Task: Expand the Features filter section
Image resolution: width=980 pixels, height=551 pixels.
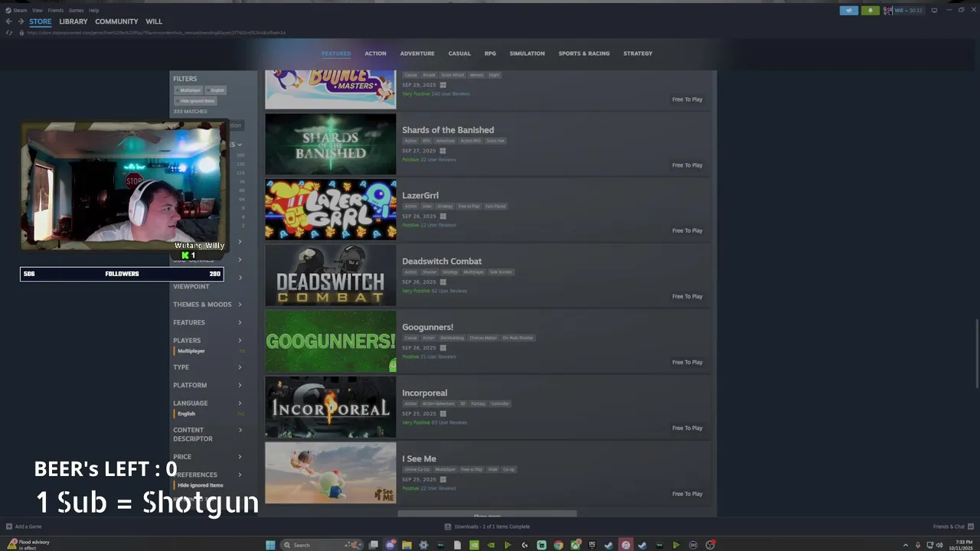Action: tap(207, 323)
